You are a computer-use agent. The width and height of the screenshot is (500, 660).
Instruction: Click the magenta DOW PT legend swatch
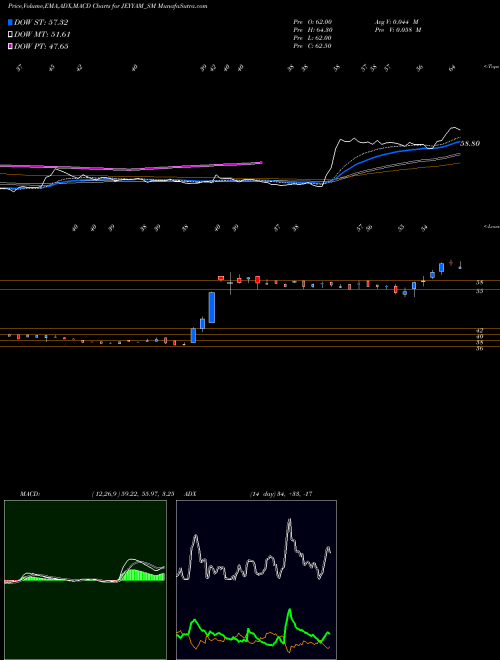click(x=10, y=46)
